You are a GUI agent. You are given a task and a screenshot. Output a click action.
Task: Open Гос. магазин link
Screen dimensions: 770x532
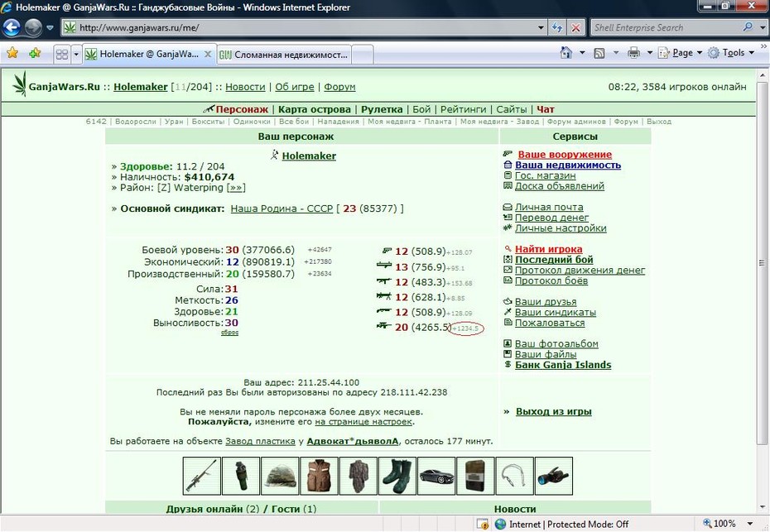click(545, 175)
